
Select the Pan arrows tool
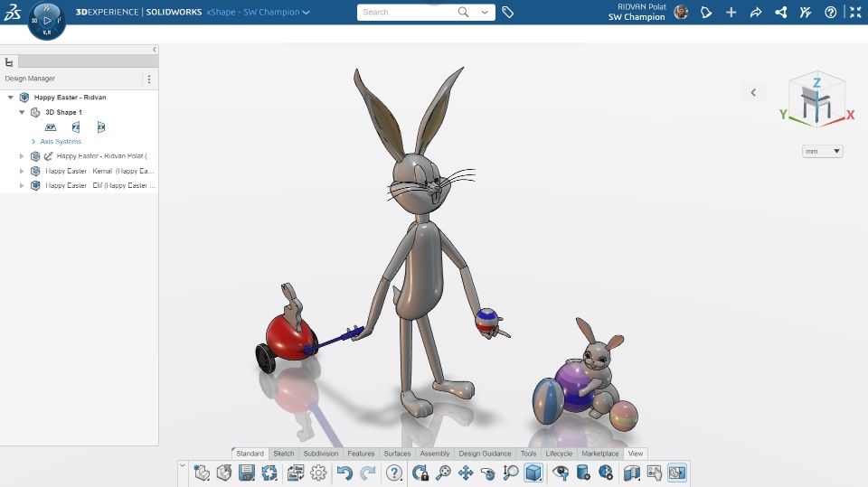466,473
